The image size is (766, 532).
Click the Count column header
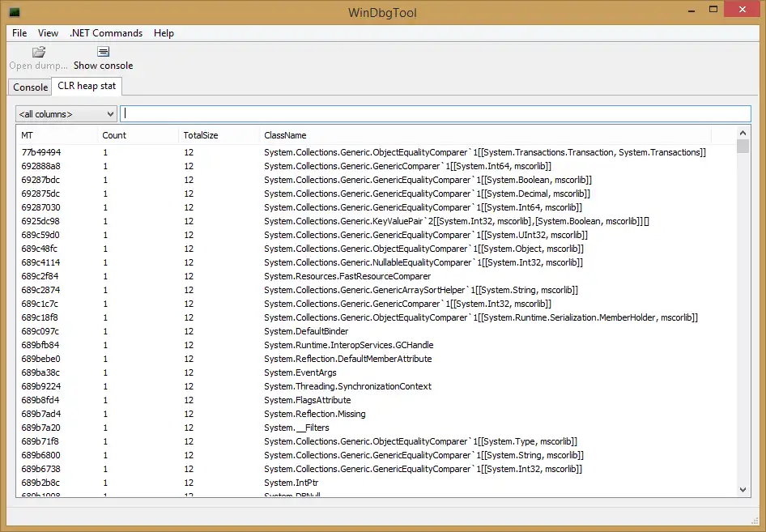click(114, 135)
